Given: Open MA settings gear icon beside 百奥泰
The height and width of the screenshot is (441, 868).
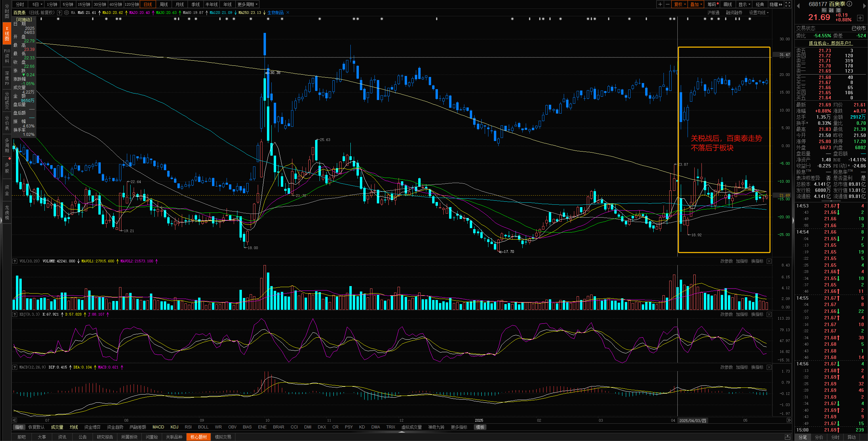Looking at the screenshot, I should (66, 13).
